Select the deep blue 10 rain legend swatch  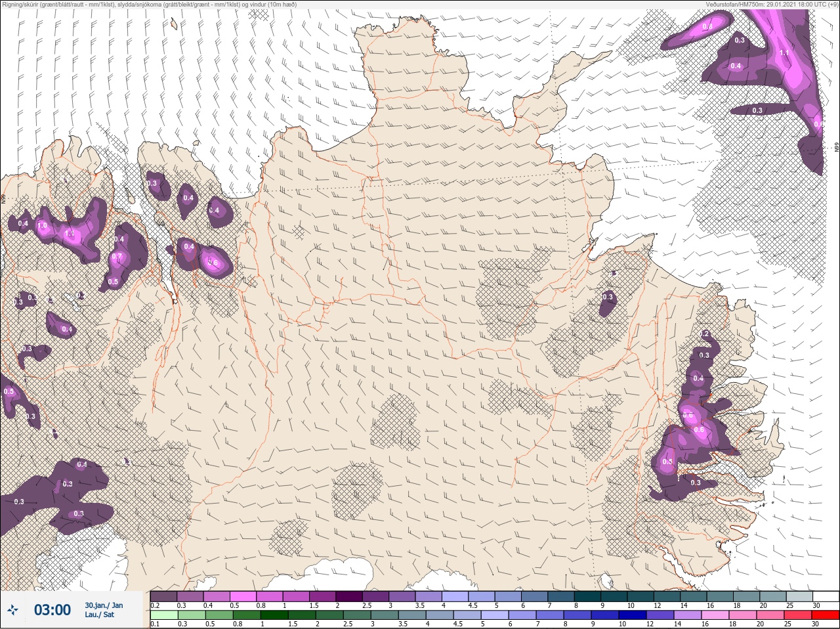pyautogui.click(x=633, y=615)
